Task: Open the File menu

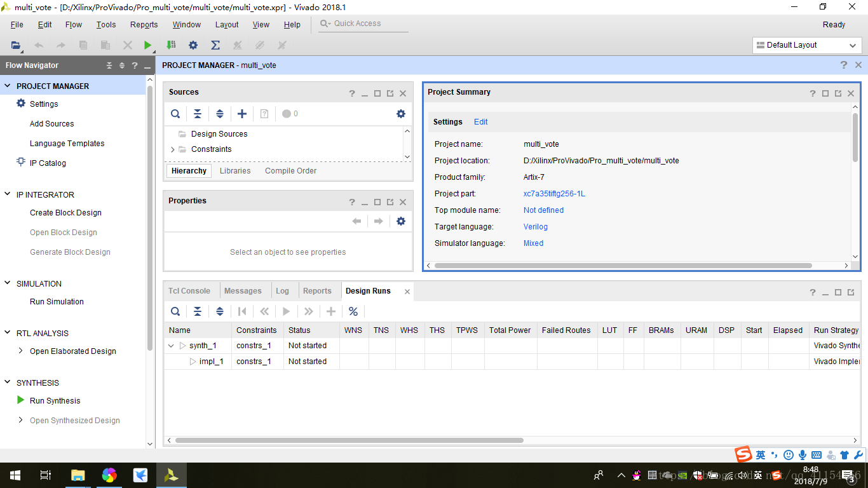Action: pyautogui.click(x=17, y=25)
